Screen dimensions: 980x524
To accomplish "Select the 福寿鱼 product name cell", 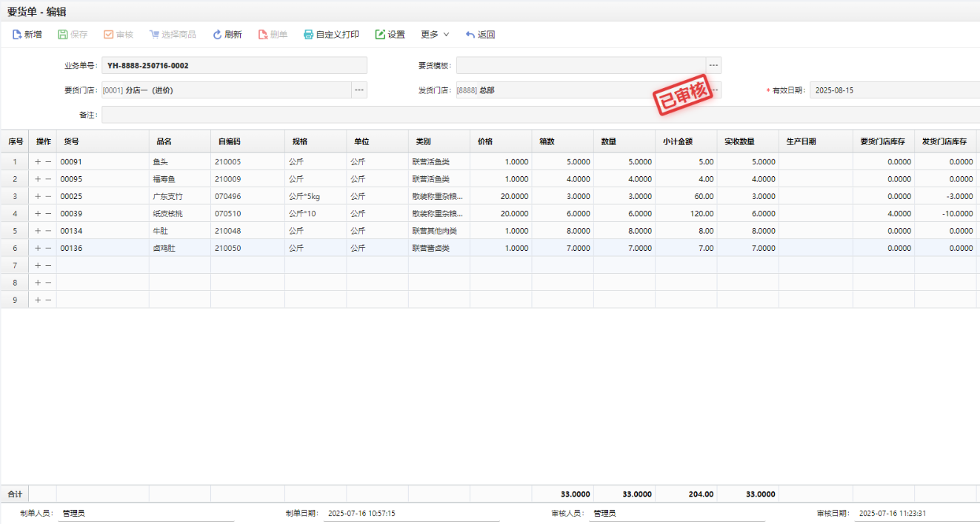I will point(180,179).
